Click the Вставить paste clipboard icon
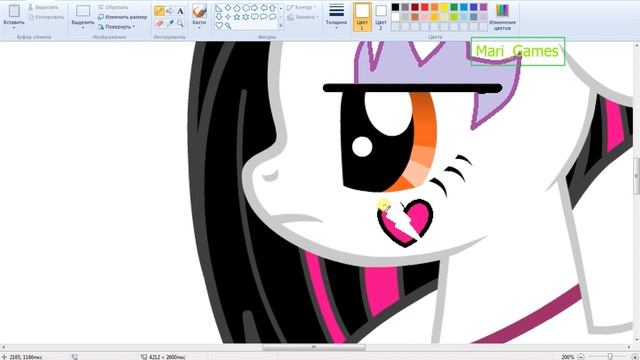This screenshot has height=360, width=640. click(14, 11)
